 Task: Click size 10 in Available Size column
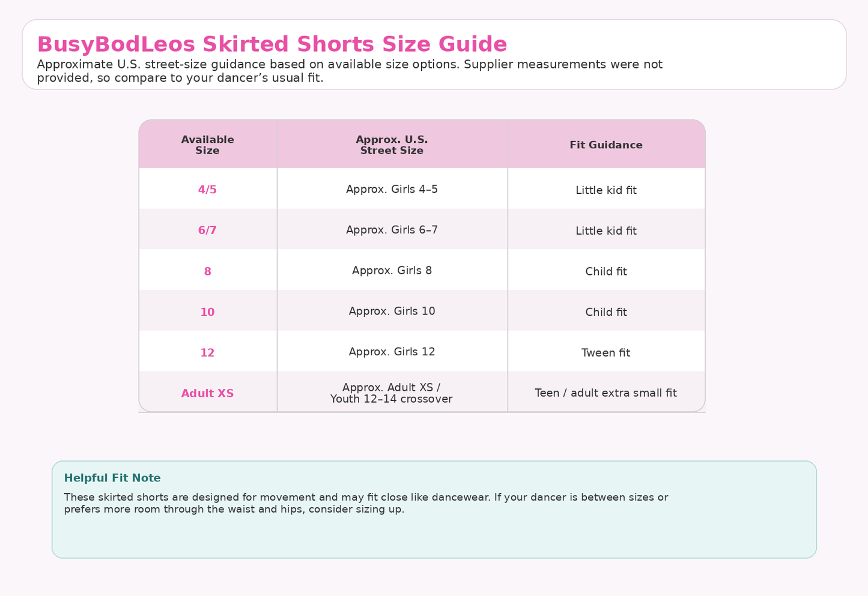pyautogui.click(x=207, y=312)
